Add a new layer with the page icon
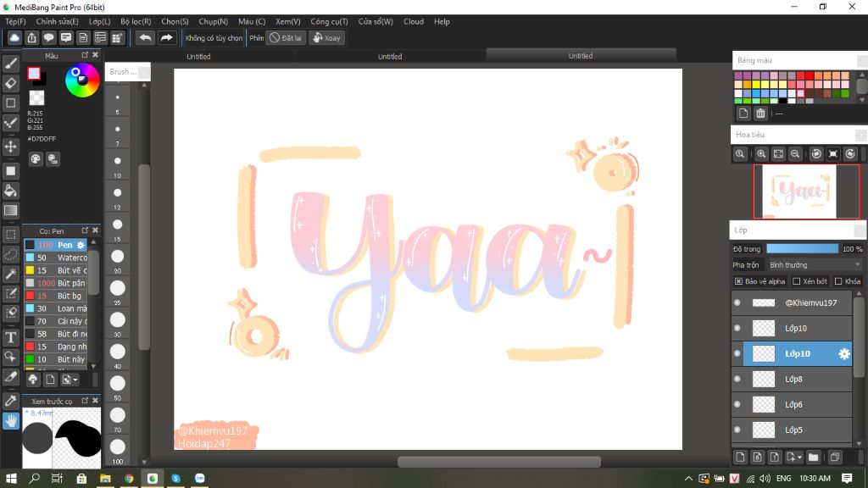Screen dimensions: 868x488 [x=740, y=457]
